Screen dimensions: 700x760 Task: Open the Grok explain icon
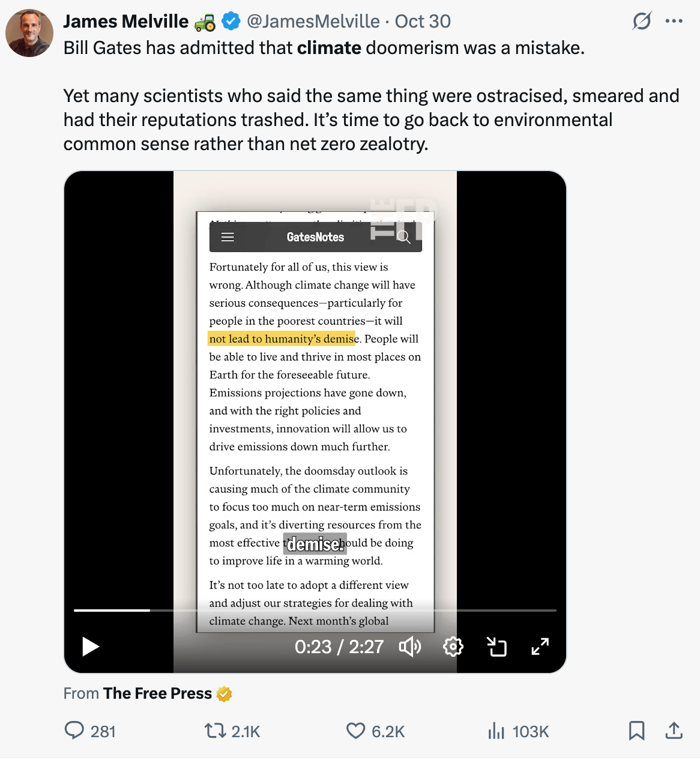(x=642, y=21)
